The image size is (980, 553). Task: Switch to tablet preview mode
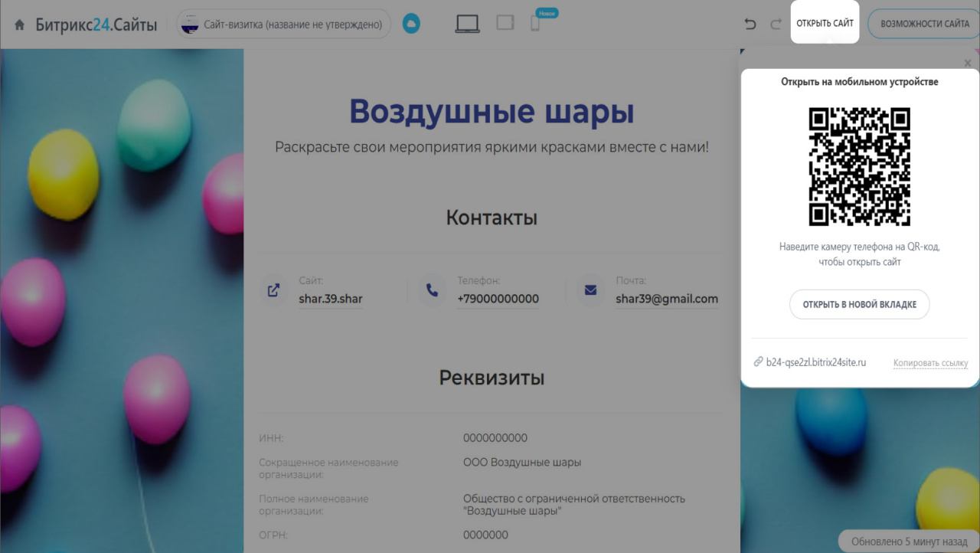[x=505, y=24]
